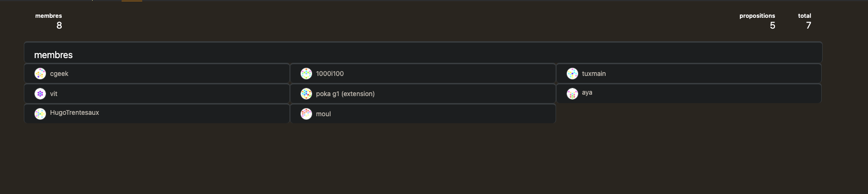
Task: Click aya's avatar icon
Action: tap(572, 94)
